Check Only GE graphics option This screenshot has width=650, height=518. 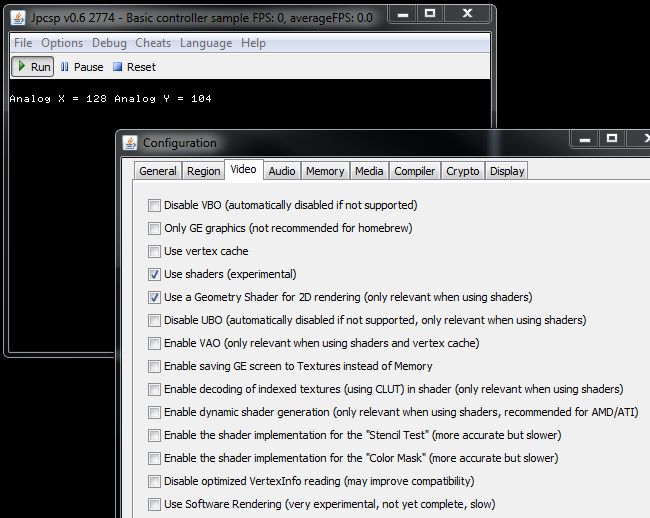154,228
